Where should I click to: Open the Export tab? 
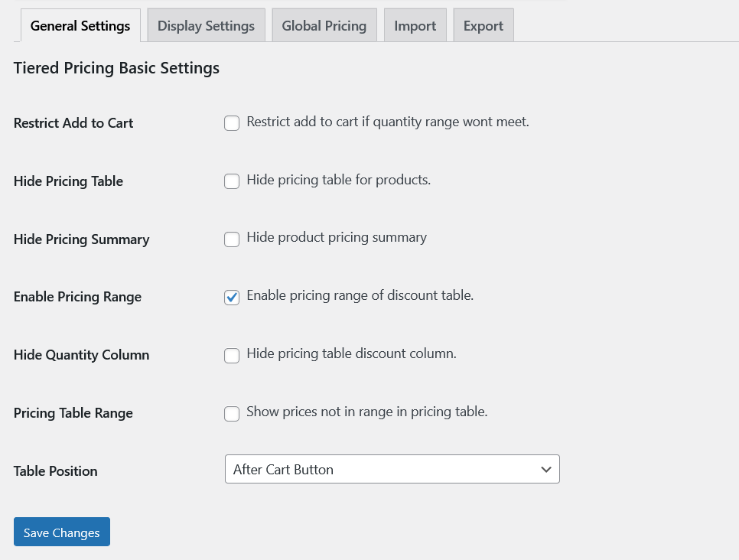pyautogui.click(x=483, y=26)
